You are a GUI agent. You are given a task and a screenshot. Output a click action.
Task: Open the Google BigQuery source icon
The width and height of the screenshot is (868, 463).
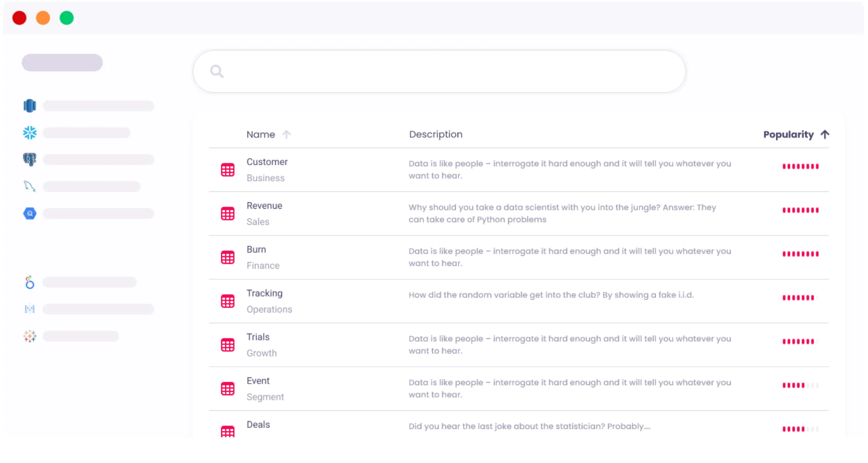(x=29, y=213)
